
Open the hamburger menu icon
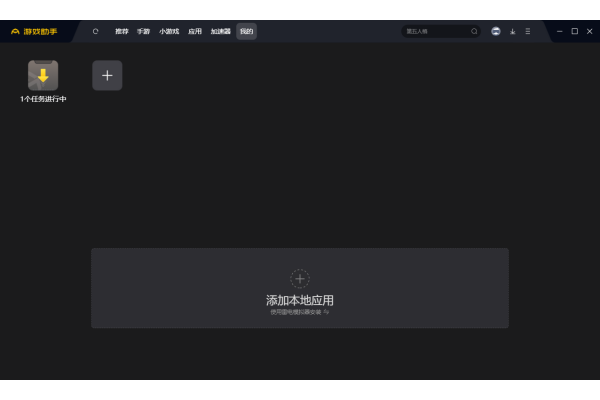[528, 31]
